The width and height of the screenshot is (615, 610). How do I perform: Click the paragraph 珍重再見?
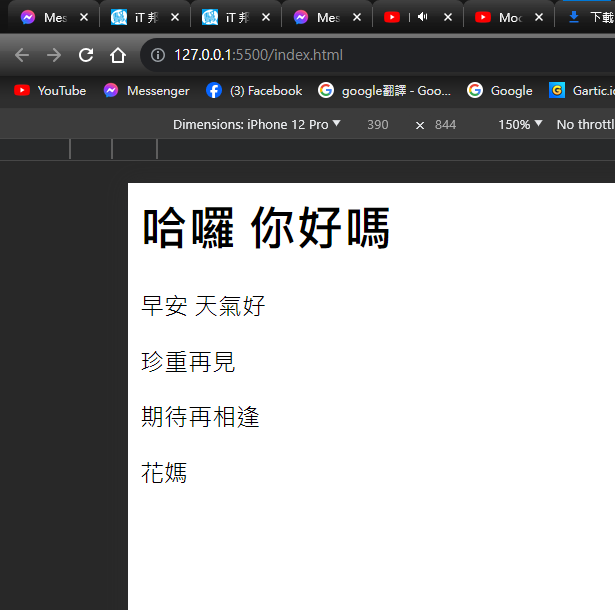tap(188, 362)
